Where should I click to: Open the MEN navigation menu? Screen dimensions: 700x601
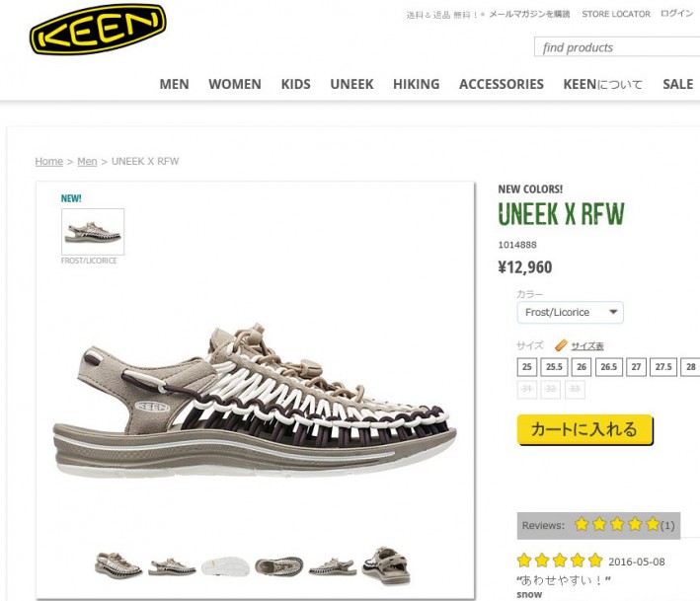[x=174, y=84]
